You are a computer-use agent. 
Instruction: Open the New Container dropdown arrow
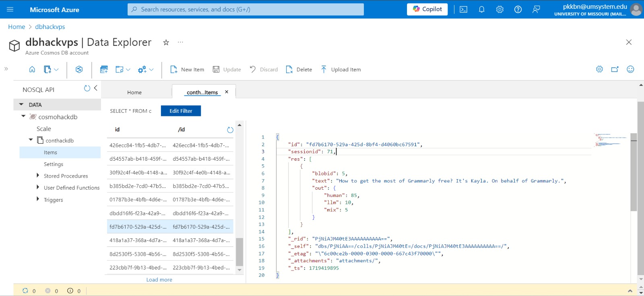pos(56,70)
